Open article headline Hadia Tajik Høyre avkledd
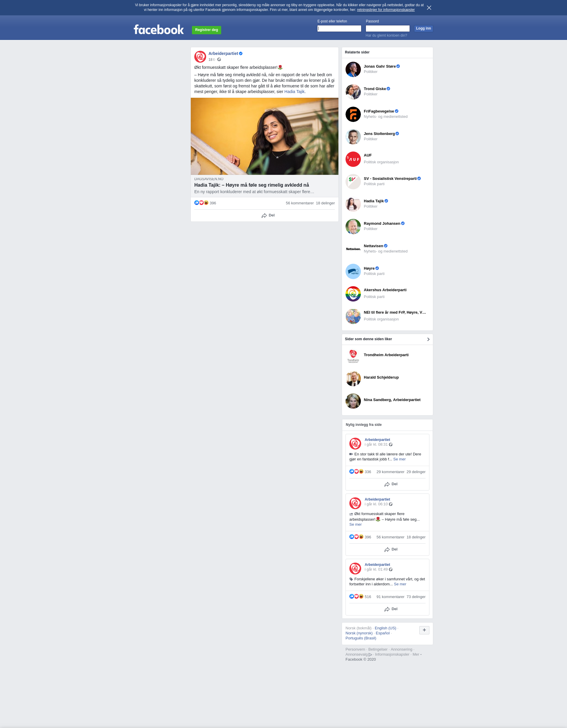 coord(252,185)
